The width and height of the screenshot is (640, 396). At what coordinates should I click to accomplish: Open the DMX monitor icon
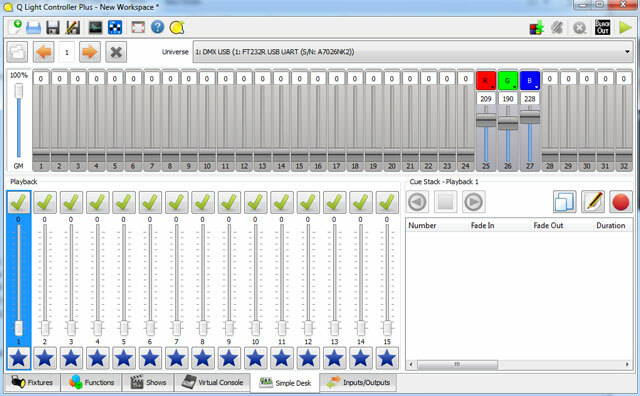click(96, 28)
